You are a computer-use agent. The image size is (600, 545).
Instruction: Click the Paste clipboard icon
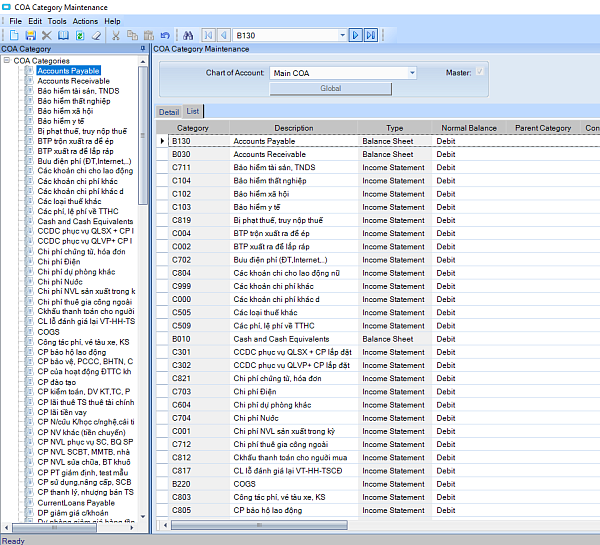click(x=149, y=36)
